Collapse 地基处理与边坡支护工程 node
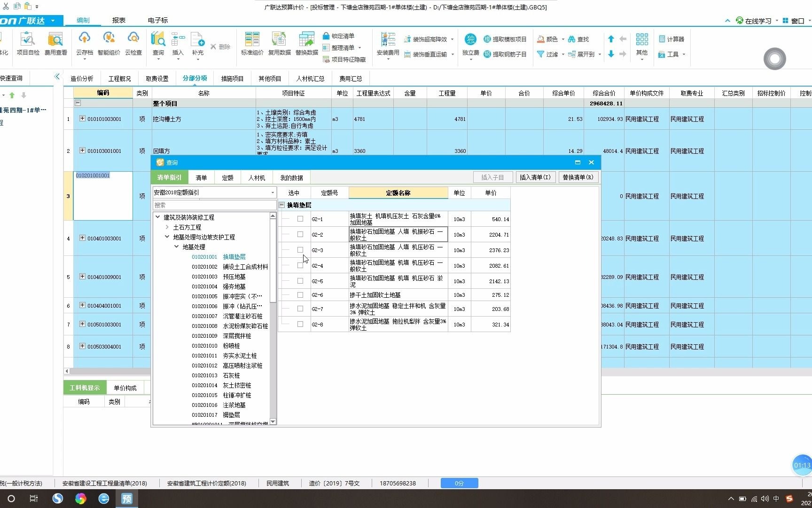The width and height of the screenshot is (812, 508). 167,237
